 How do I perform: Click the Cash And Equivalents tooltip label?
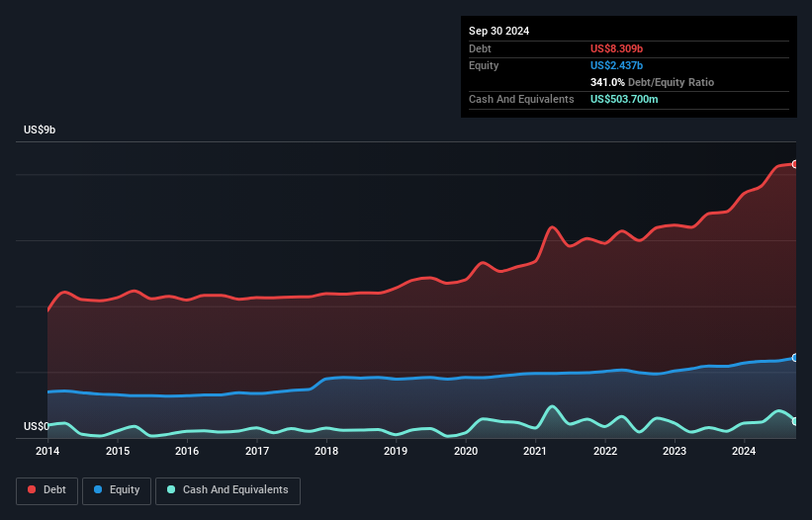tap(521, 99)
